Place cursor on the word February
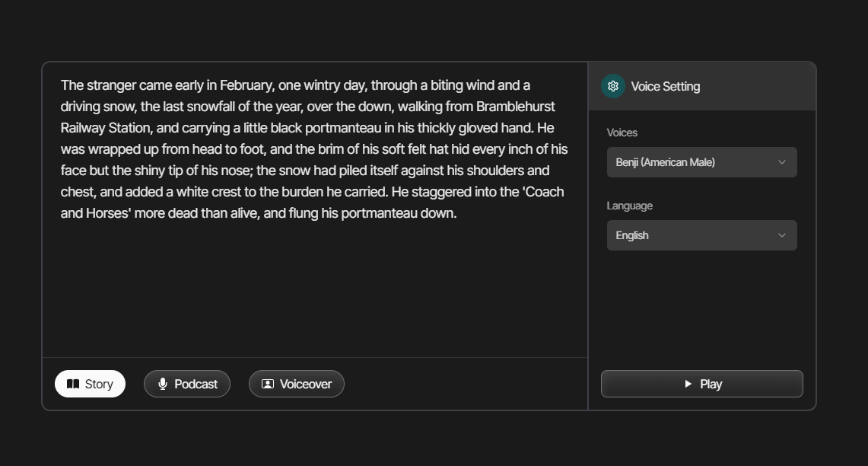The image size is (868, 466). (246, 85)
